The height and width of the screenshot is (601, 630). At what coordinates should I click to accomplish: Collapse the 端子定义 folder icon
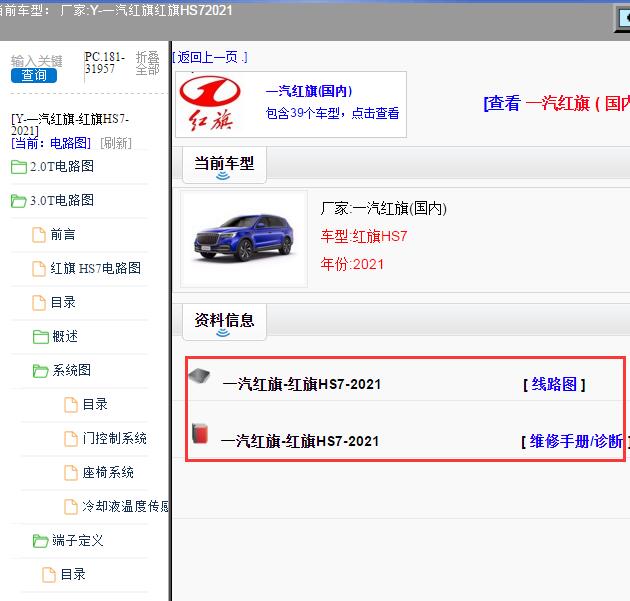click(41, 541)
